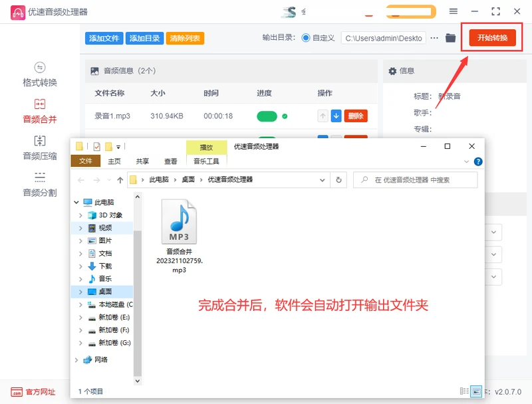Viewport: 532px width, 404px height.
Task: Move 录音1.mp3 up with grey arrow
Action: tap(323, 116)
